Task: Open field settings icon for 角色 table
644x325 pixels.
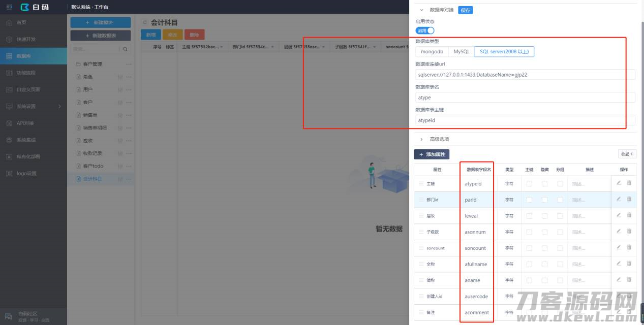Action: point(120,77)
